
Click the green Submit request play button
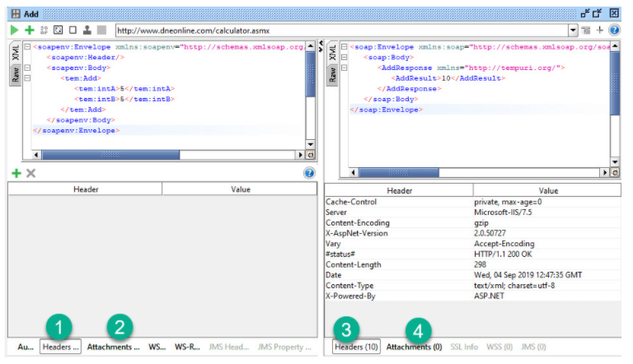tap(14, 30)
